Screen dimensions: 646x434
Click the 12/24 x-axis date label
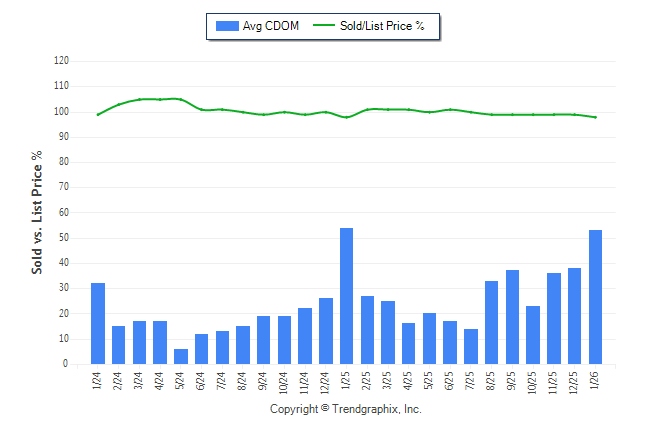(x=327, y=382)
